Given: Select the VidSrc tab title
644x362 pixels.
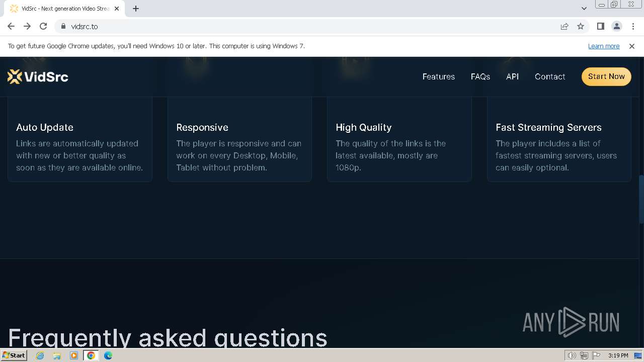Looking at the screenshot, I should tap(65, 9).
